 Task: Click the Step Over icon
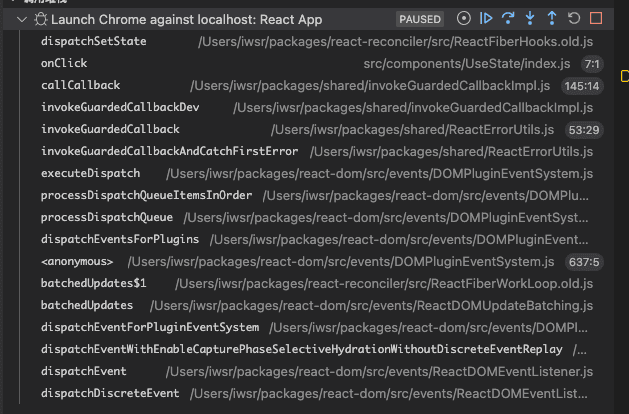tap(508, 19)
